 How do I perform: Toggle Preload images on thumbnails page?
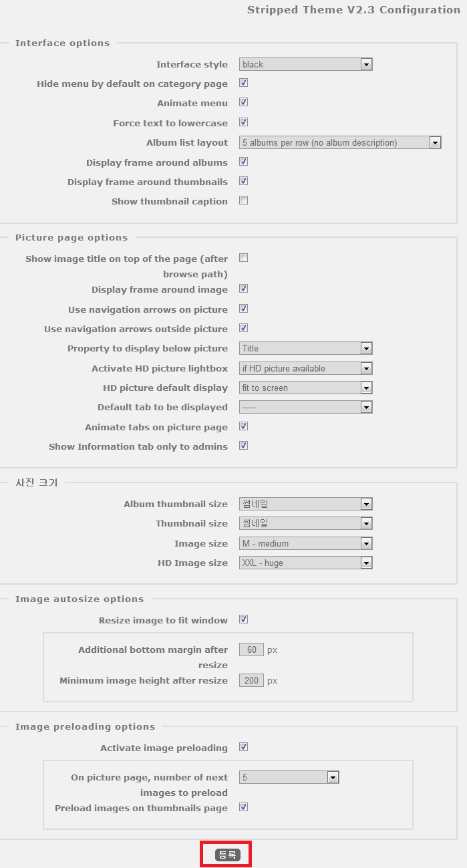tap(244, 807)
